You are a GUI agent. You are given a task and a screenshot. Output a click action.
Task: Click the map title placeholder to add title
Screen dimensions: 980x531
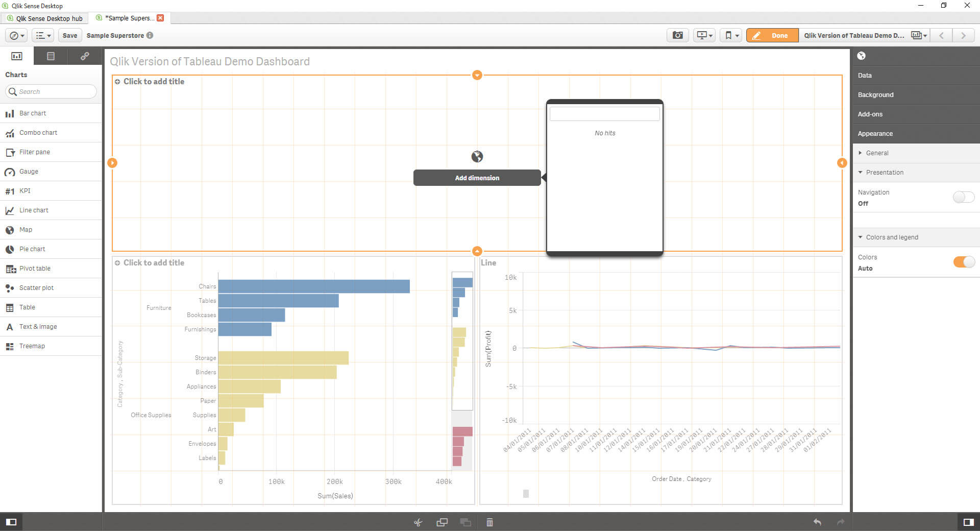tap(154, 82)
